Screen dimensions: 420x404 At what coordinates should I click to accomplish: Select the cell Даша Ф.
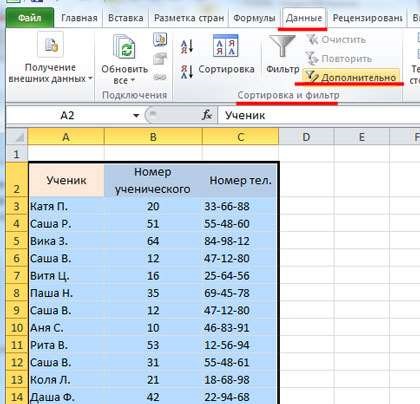coord(66,397)
